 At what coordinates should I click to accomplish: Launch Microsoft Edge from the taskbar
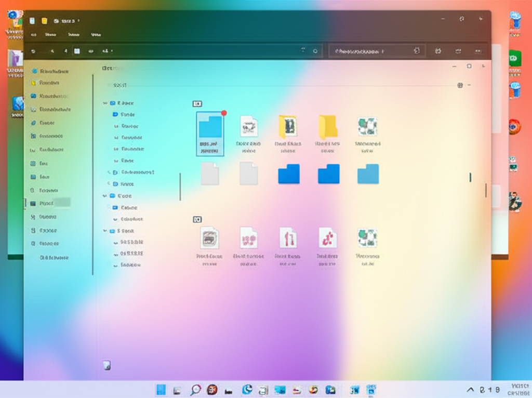[247, 389]
